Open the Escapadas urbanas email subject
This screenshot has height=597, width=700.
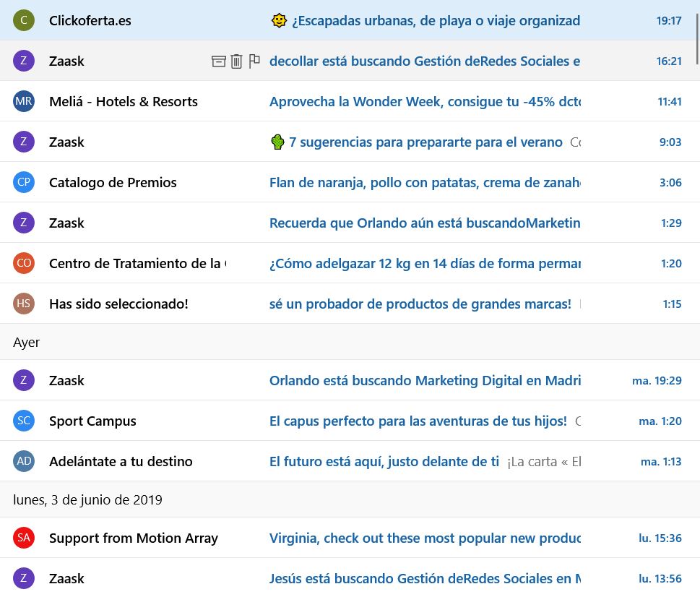(x=436, y=20)
